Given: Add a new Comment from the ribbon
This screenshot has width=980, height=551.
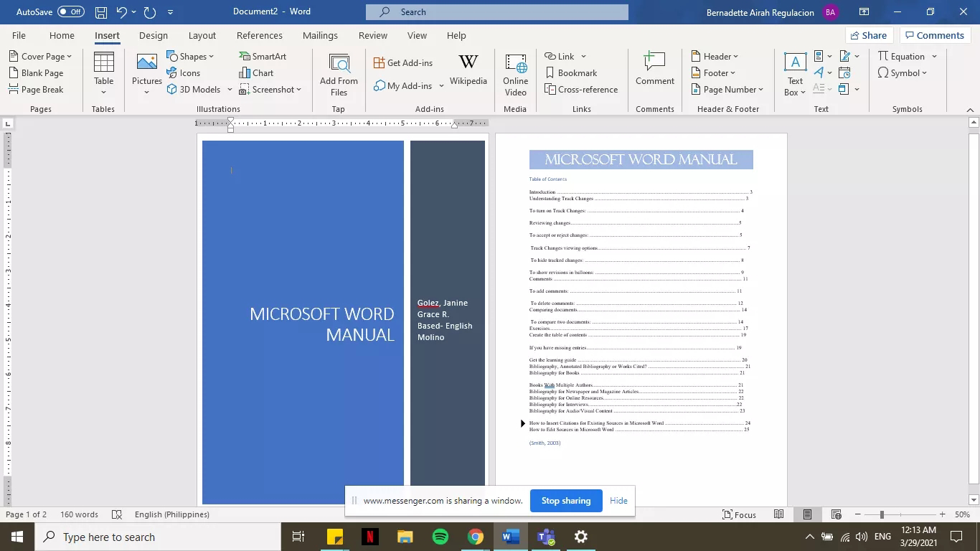Looking at the screenshot, I should pyautogui.click(x=654, y=69).
